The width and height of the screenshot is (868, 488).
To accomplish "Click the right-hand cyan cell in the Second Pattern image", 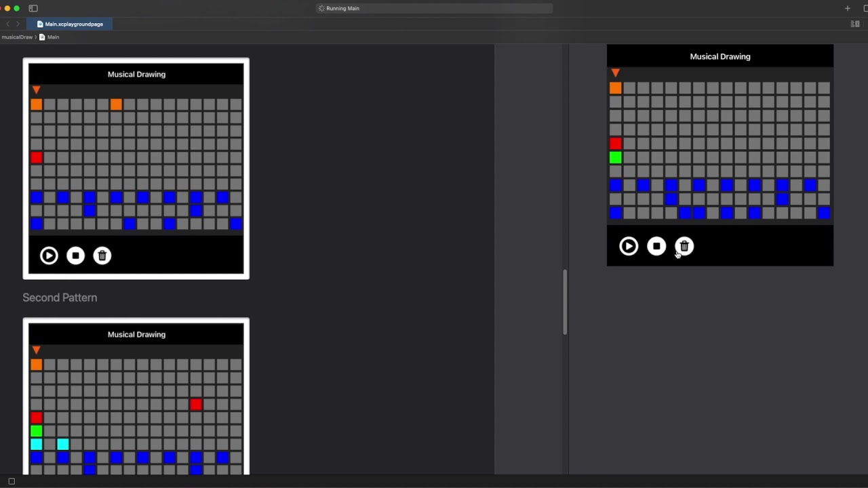I will pyautogui.click(x=62, y=444).
